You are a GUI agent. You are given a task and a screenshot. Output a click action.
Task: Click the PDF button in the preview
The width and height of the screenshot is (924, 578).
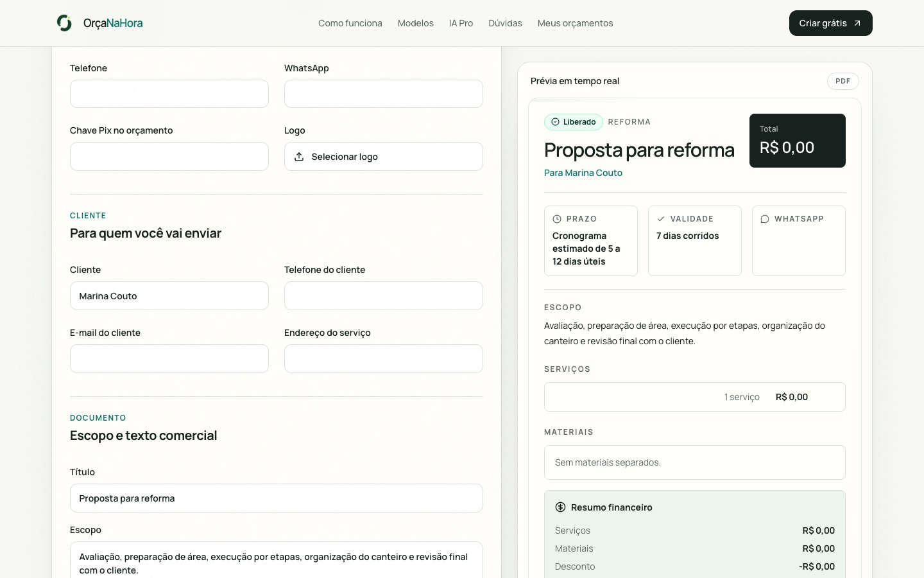click(x=843, y=81)
